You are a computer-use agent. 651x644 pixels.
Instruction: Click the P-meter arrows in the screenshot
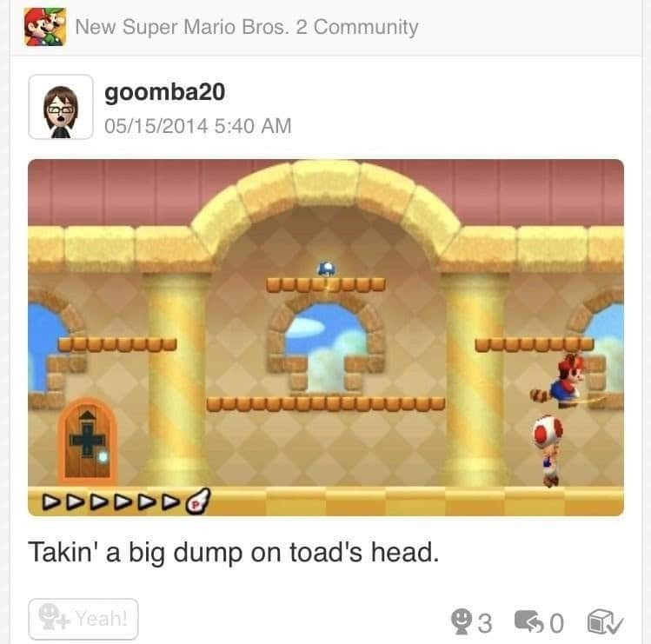pyautogui.click(x=111, y=501)
